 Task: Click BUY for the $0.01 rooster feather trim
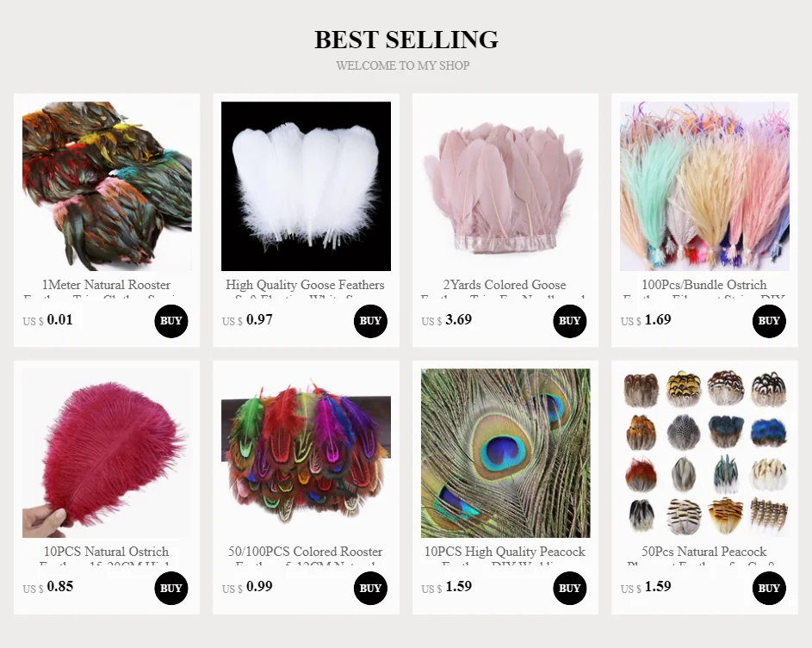pyautogui.click(x=170, y=321)
